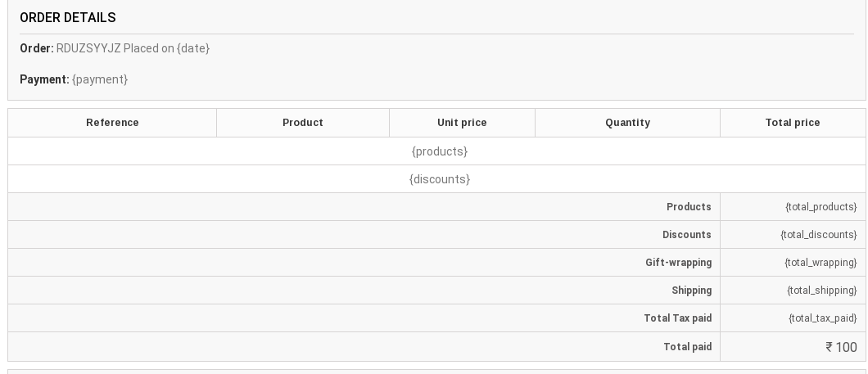
Task: Click the ₹ 100 total paid amount
Action: 841,347
